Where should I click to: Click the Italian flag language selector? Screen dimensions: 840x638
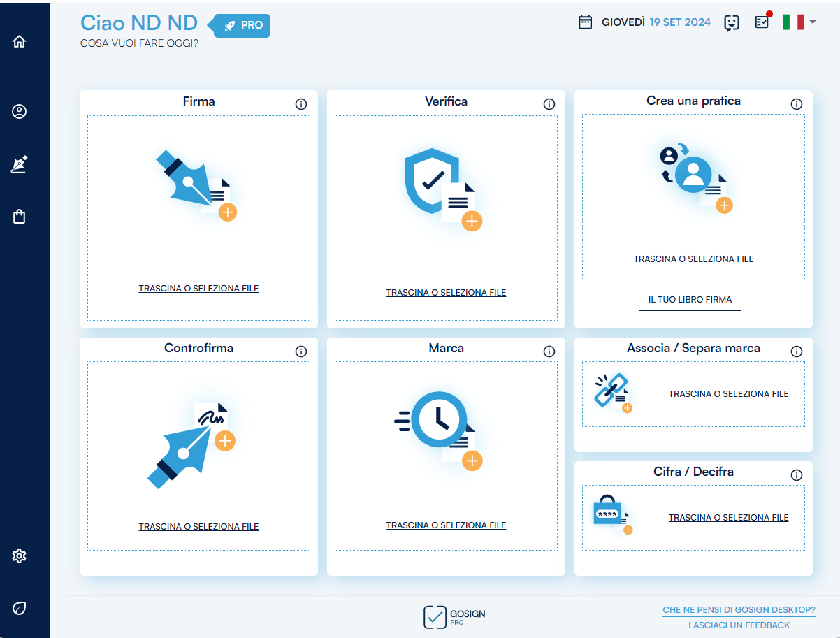point(793,22)
